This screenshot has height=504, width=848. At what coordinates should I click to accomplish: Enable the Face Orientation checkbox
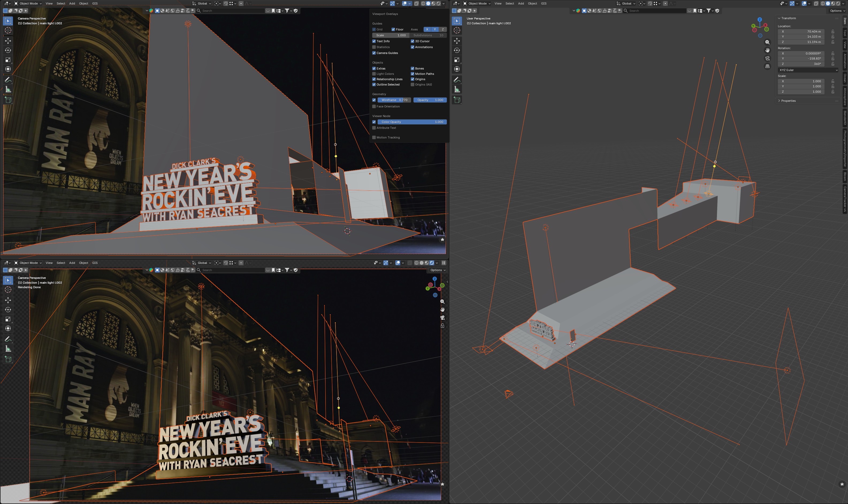(374, 107)
